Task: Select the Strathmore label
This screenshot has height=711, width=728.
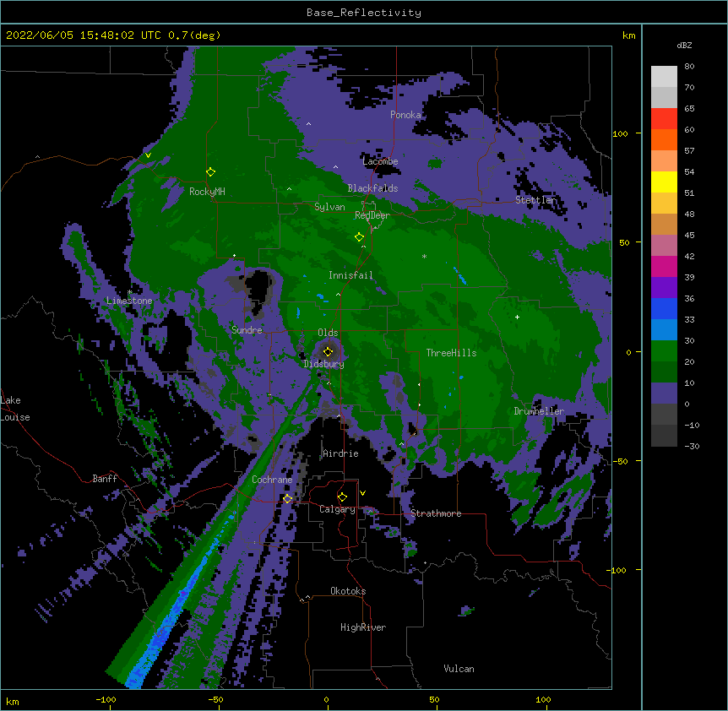Action: point(436,513)
